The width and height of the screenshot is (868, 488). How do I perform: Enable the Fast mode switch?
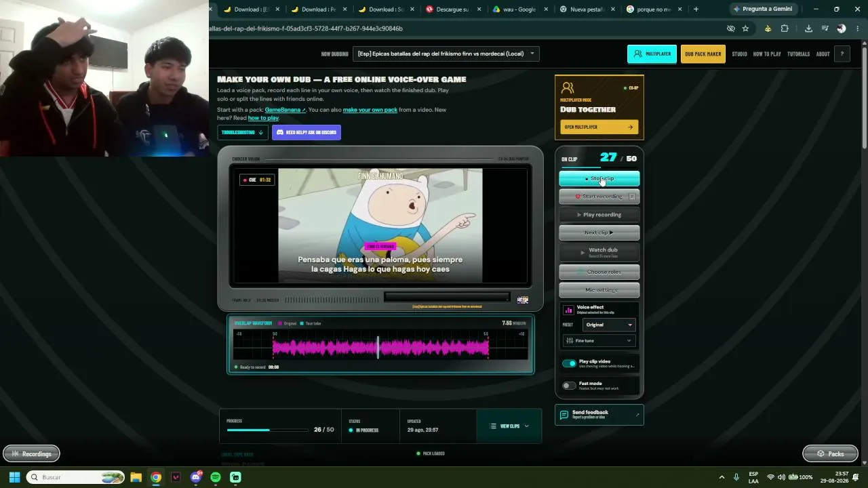(x=569, y=386)
